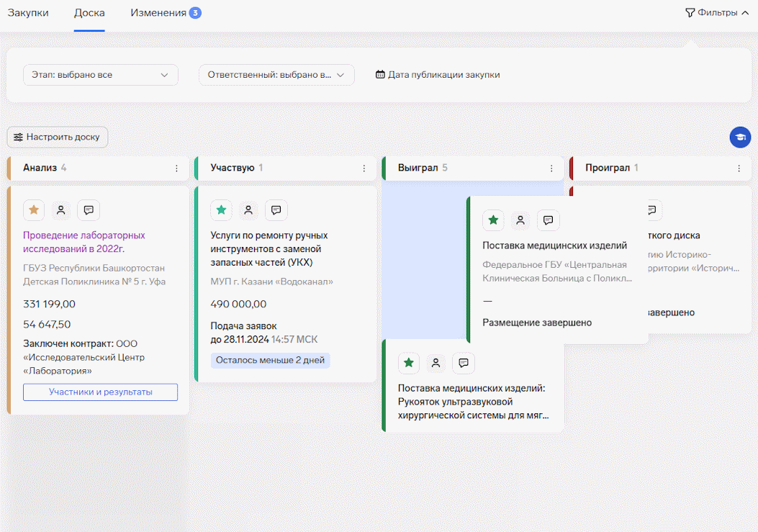Open comments on Рукояток ультразвуковой card
The height and width of the screenshot is (532, 758).
tap(464, 364)
